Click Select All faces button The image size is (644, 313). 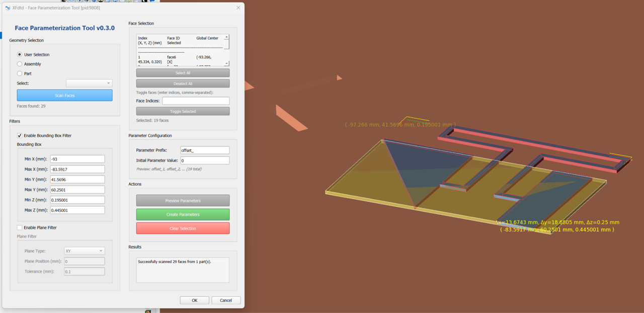(183, 73)
